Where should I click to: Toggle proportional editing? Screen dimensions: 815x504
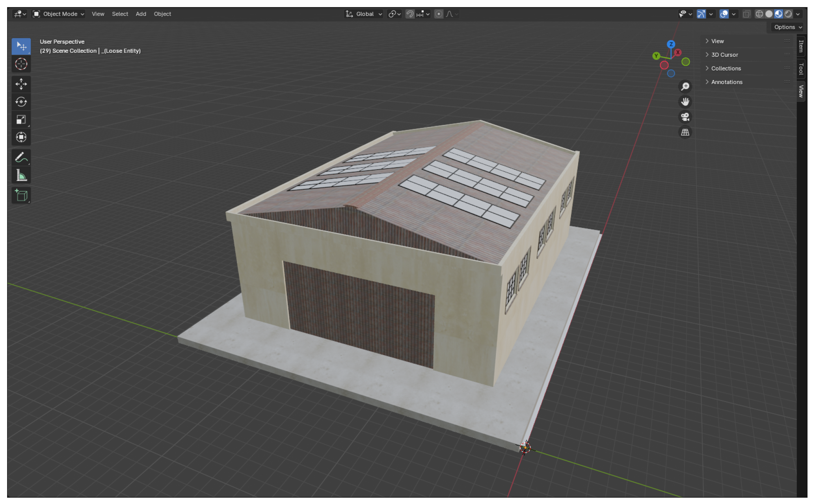[x=439, y=14]
